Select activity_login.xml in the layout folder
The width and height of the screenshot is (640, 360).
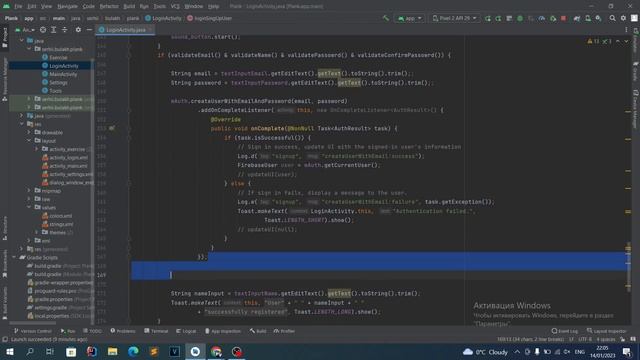point(69,158)
